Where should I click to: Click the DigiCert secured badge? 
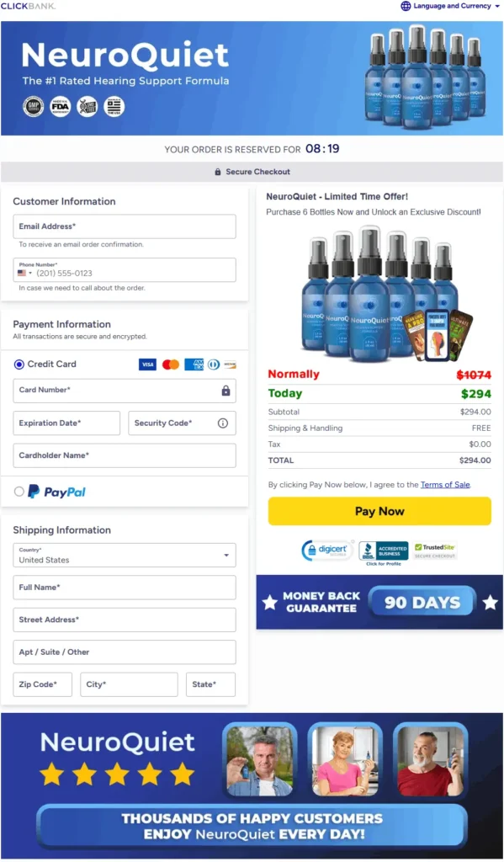(x=327, y=551)
